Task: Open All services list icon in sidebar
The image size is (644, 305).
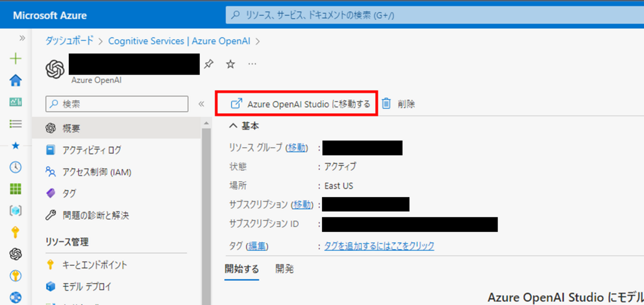Action: click(16, 124)
